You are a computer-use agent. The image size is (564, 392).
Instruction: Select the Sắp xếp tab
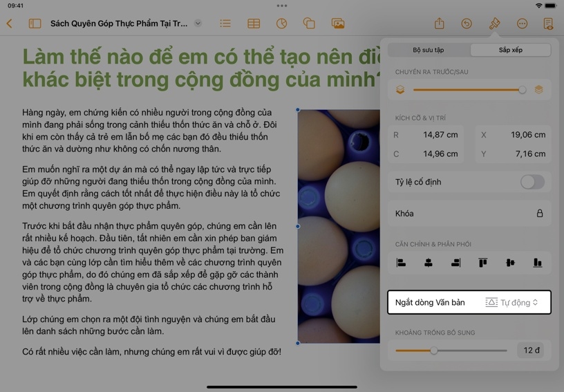click(510, 50)
